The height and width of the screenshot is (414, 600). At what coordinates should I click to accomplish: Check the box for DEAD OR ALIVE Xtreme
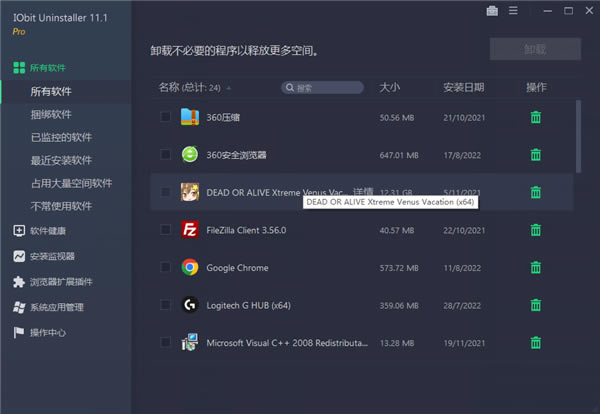tap(165, 192)
